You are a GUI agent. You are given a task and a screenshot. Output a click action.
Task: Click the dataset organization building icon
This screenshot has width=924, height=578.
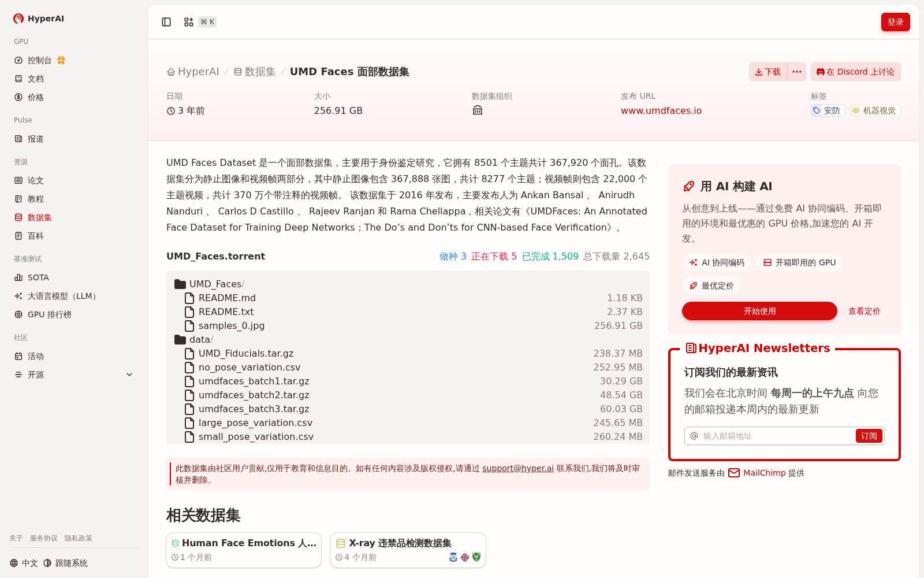pos(478,110)
